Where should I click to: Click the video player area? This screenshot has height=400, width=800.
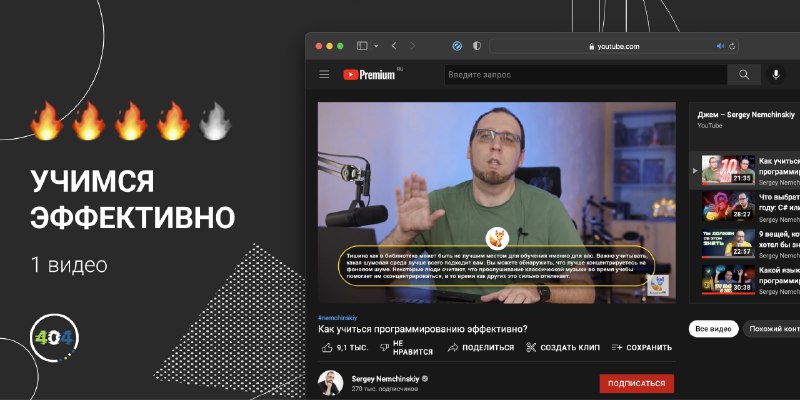pos(497,203)
